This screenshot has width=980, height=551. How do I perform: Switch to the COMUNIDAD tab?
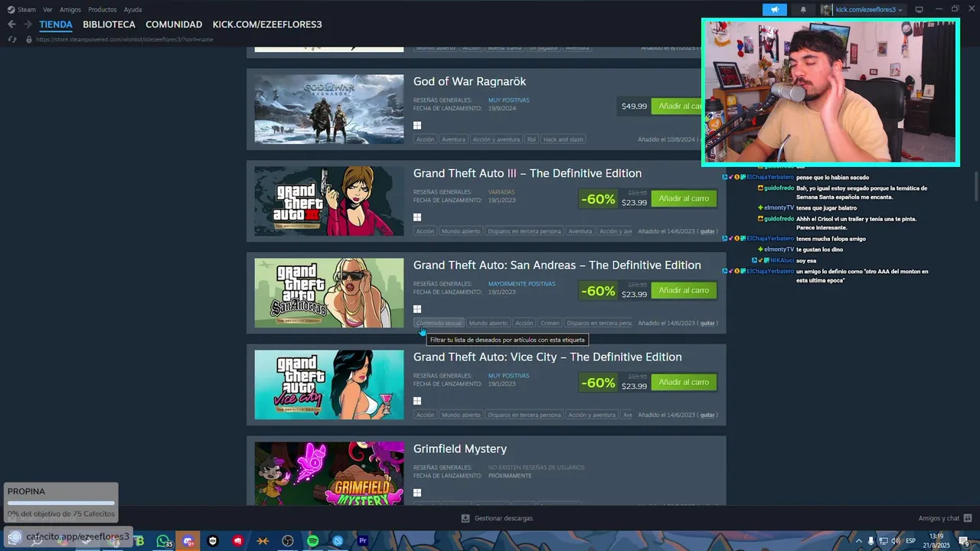pos(174,24)
